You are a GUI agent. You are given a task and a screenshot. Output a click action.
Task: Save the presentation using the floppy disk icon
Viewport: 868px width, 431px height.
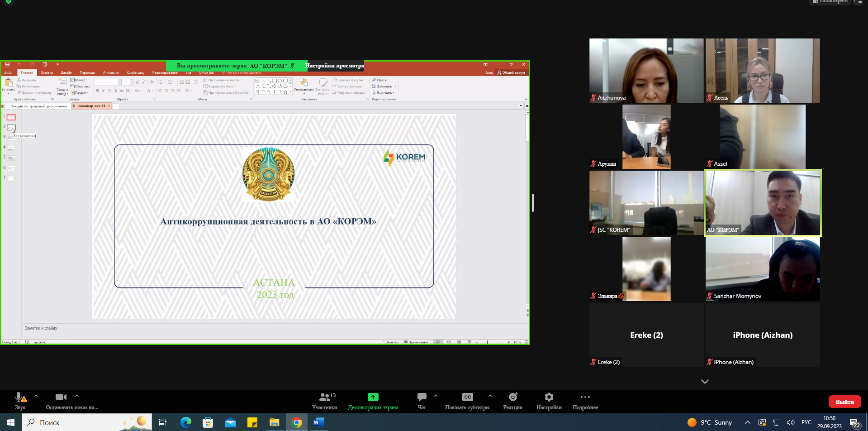7,65
